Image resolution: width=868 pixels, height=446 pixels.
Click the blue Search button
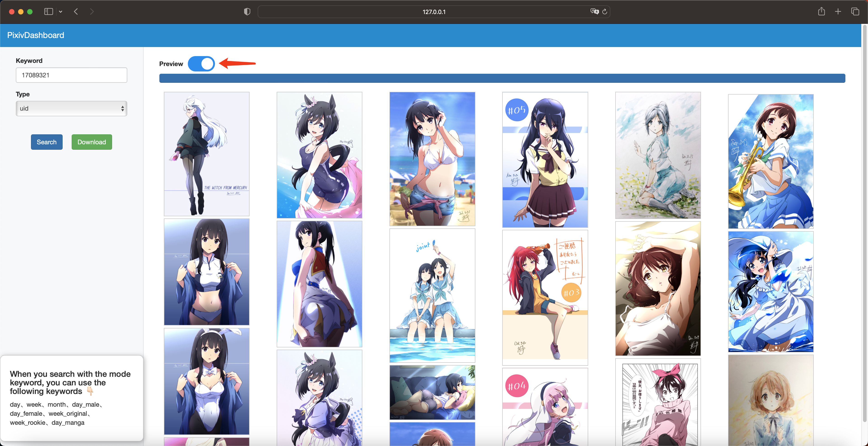(x=47, y=142)
